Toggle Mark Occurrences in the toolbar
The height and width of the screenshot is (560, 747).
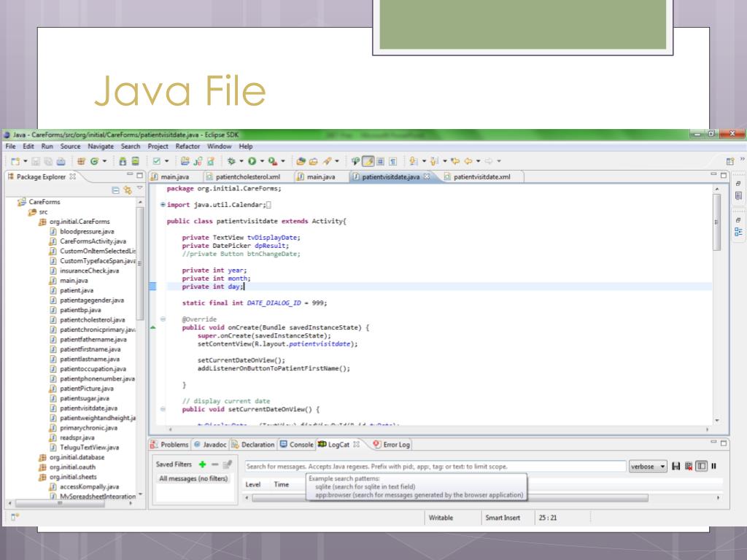click(x=369, y=160)
